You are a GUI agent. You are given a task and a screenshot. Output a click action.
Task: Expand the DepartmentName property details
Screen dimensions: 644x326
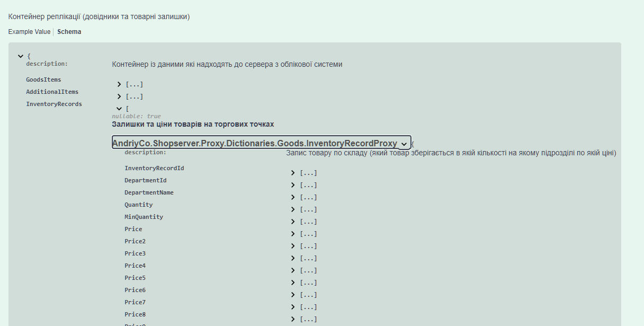point(293,197)
